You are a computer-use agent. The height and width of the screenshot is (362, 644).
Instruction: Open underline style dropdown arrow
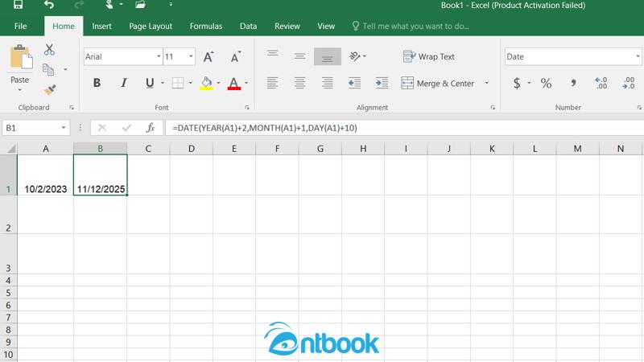pos(163,84)
